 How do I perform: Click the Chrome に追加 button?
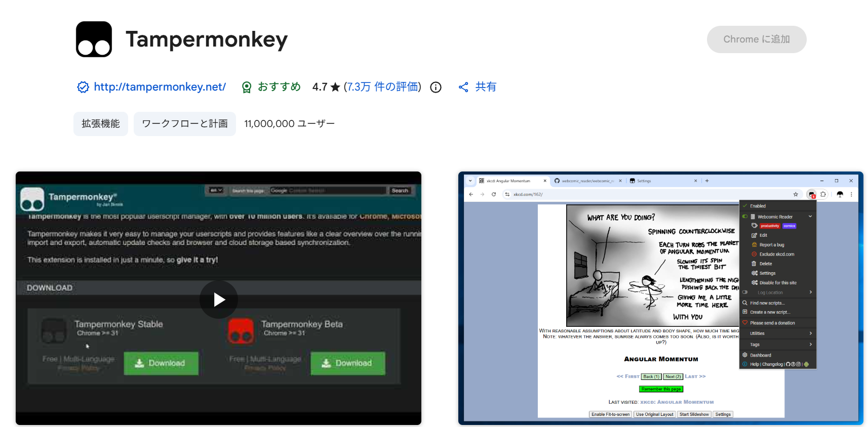(x=757, y=39)
